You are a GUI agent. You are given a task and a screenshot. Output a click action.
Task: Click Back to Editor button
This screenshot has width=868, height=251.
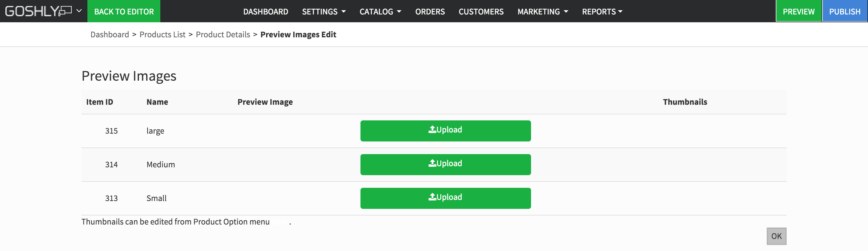124,11
